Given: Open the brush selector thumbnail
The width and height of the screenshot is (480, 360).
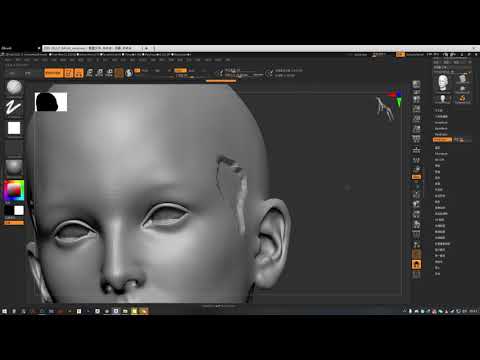Looking at the screenshot, I should (x=14, y=88).
